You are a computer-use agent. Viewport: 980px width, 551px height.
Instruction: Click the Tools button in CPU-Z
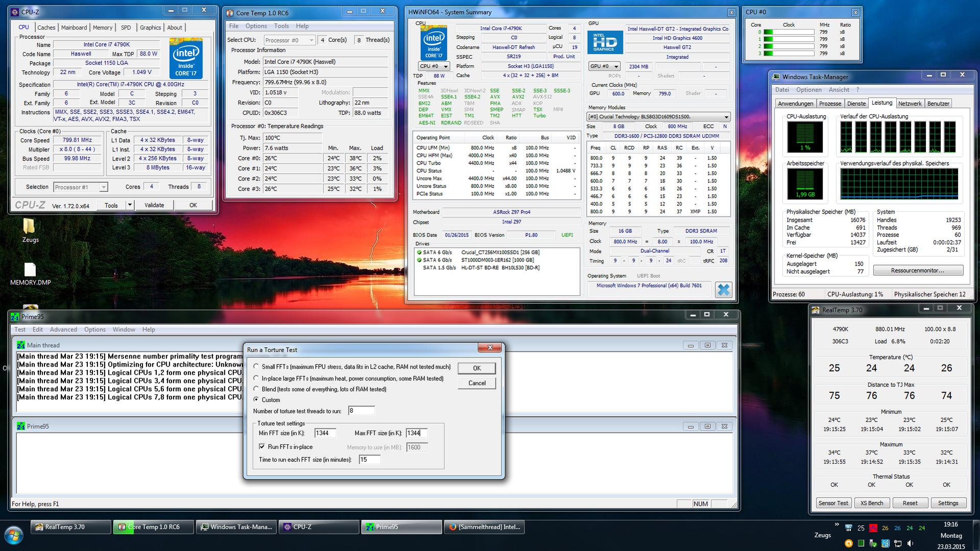coord(111,205)
